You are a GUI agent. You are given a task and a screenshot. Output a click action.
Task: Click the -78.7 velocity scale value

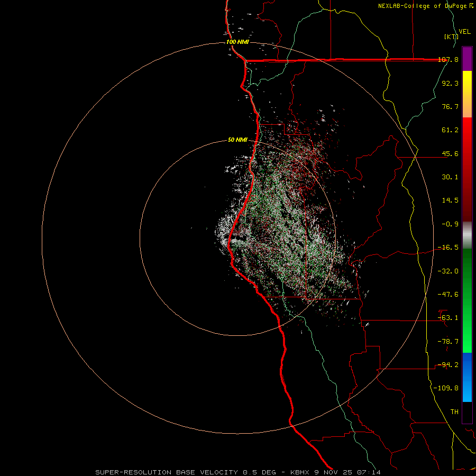tap(448, 342)
